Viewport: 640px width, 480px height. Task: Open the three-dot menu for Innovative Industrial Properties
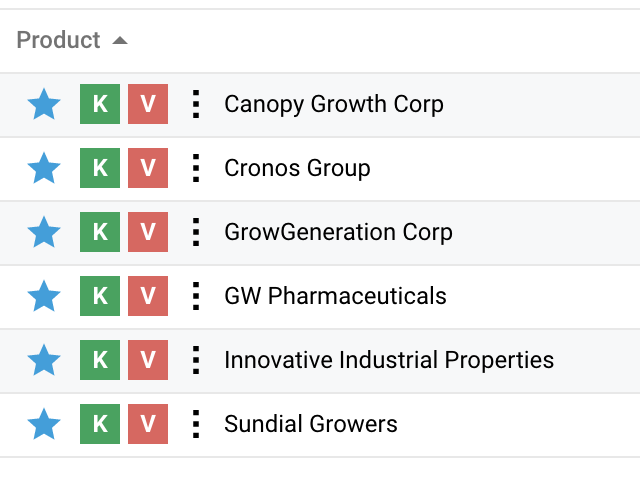point(196,360)
